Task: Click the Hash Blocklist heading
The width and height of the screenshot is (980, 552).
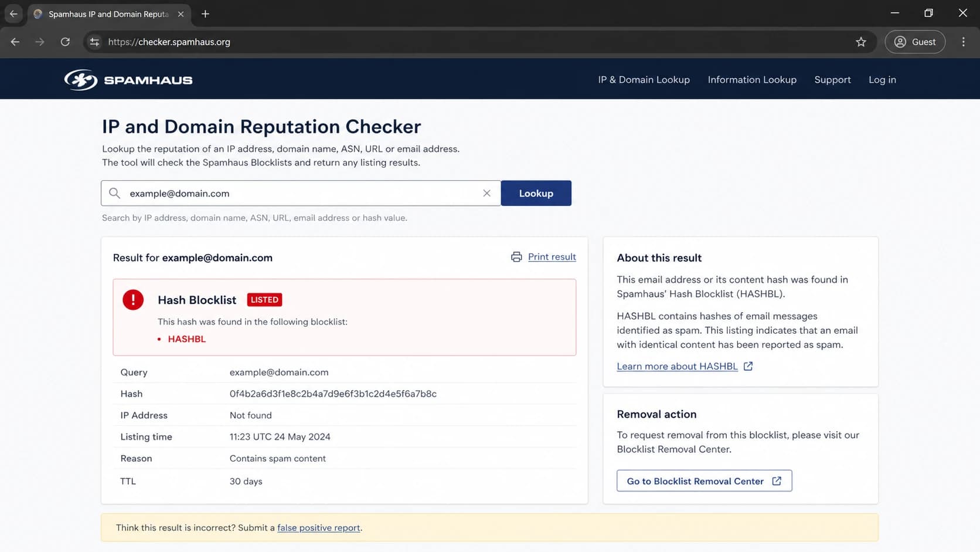Action: [197, 300]
